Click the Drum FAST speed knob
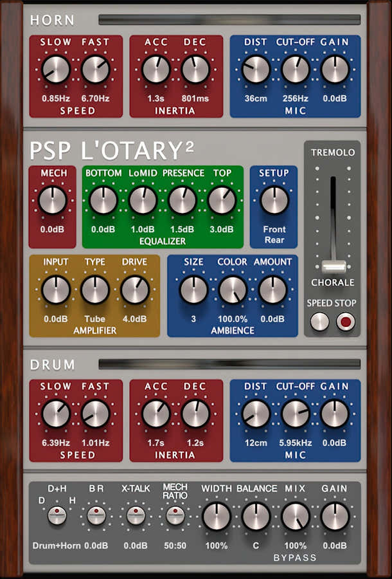 pos(96,414)
